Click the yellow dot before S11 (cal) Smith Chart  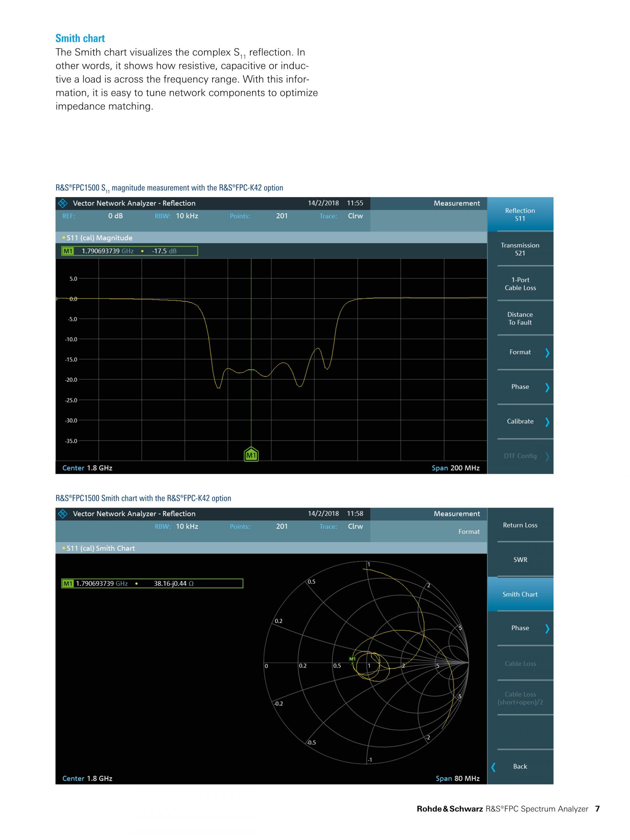(x=63, y=548)
